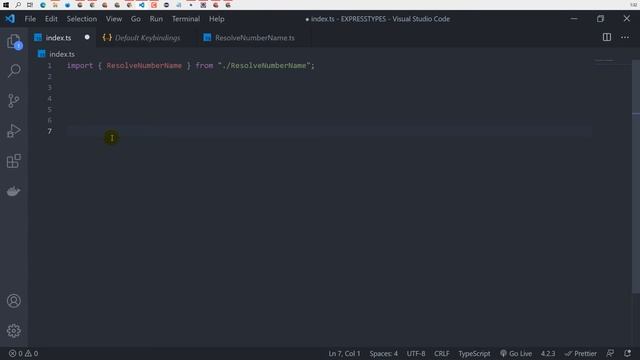Open the Docker view in activity bar
This screenshot has width=640, height=360.
tap(14, 191)
